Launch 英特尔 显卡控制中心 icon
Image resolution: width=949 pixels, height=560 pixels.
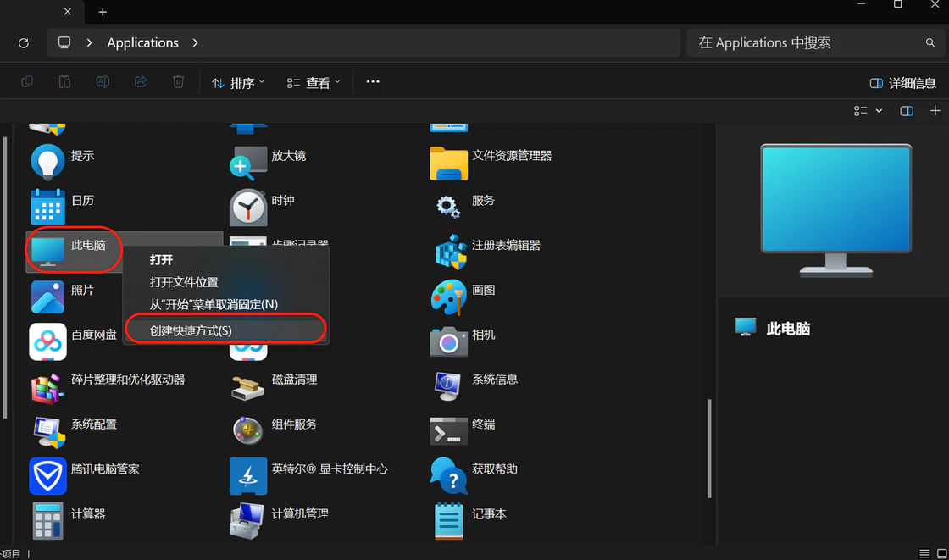[x=248, y=476]
